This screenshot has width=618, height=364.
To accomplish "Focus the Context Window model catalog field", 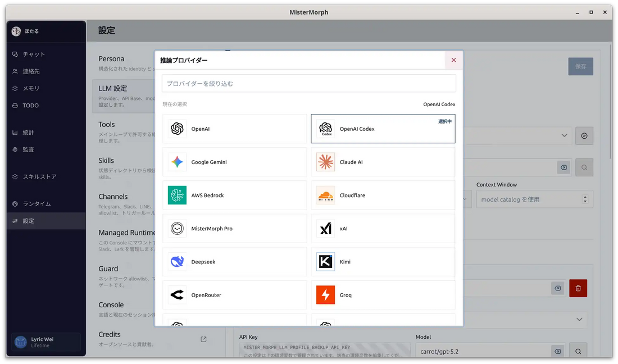I will coord(534,199).
